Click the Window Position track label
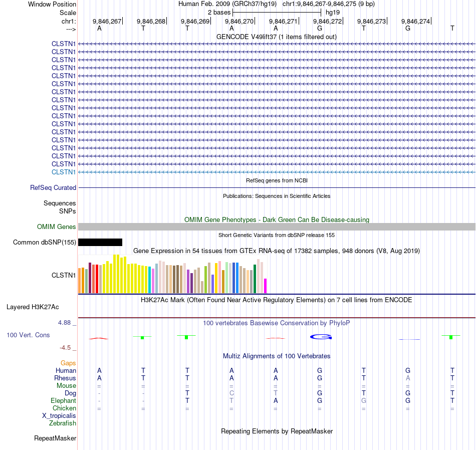 [x=52, y=4]
